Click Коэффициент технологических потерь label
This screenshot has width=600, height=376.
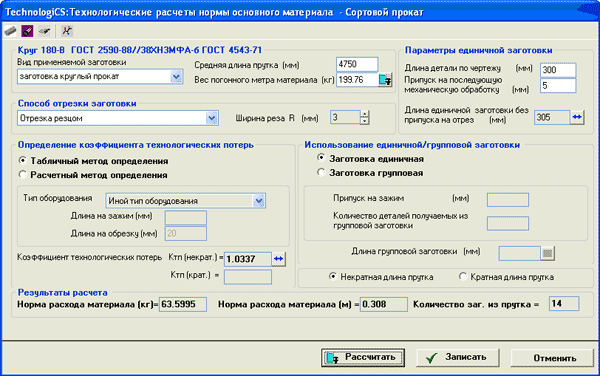click(90, 257)
